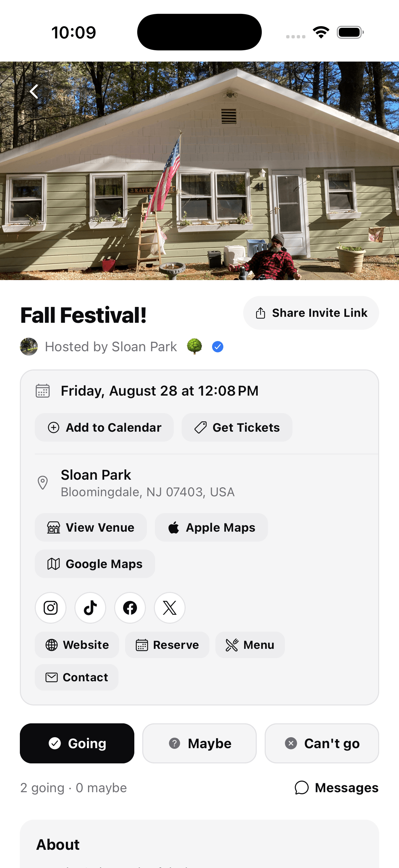The width and height of the screenshot is (399, 868).
Task: Open the Instagram social link
Action: pyautogui.click(x=51, y=607)
